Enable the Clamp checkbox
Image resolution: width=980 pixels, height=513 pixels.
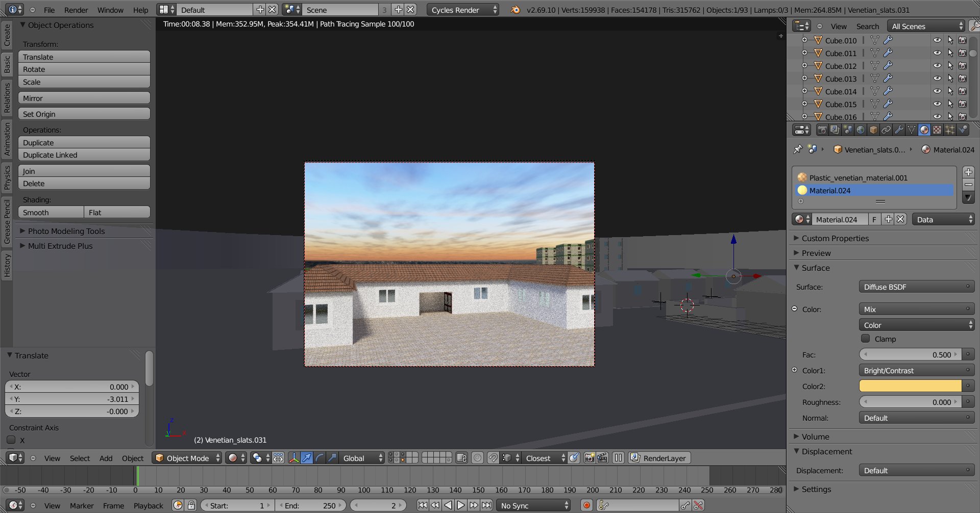(x=865, y=339)
